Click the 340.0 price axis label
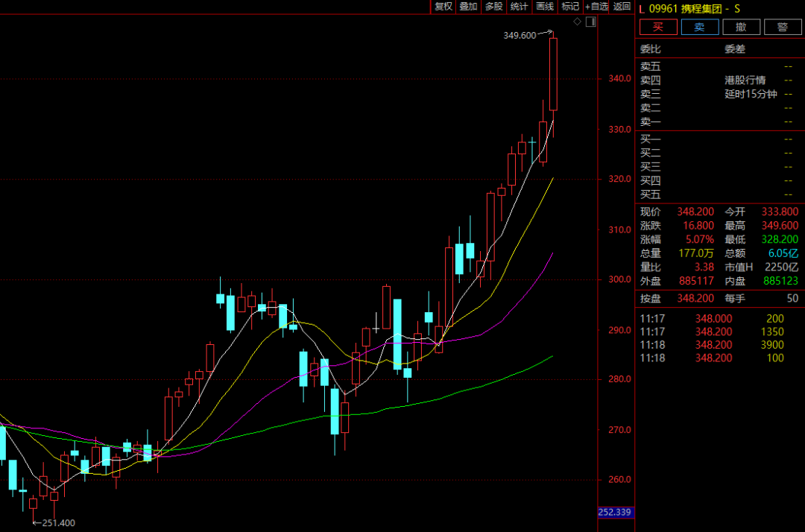805x532 pixels. (x=619, y=78)
